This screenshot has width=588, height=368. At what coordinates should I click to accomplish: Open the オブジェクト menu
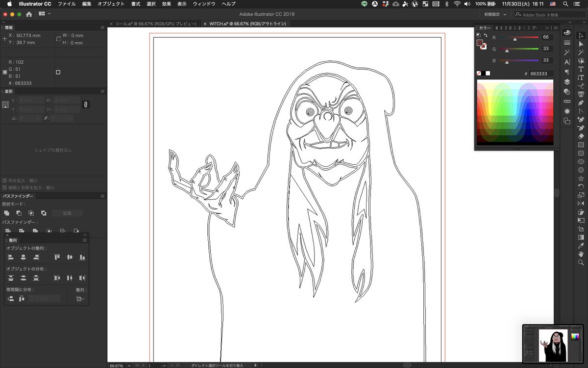pyautogui.click(x=111, y=3)
